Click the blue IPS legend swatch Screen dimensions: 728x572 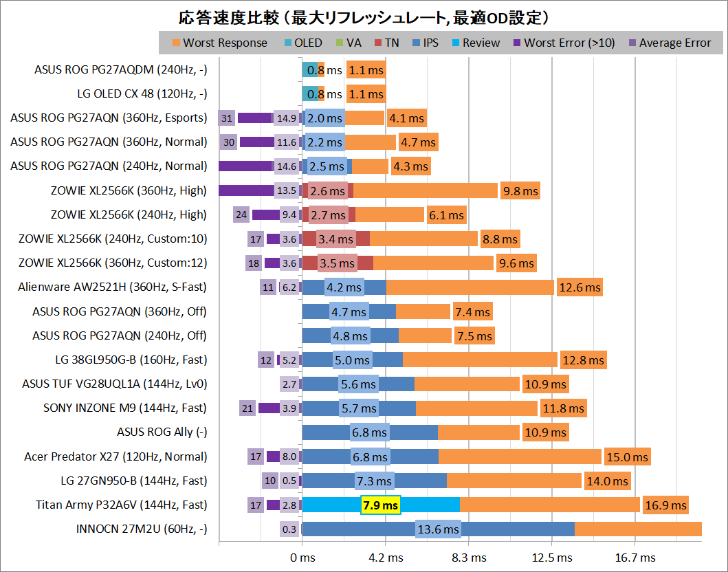pos(416,43)
